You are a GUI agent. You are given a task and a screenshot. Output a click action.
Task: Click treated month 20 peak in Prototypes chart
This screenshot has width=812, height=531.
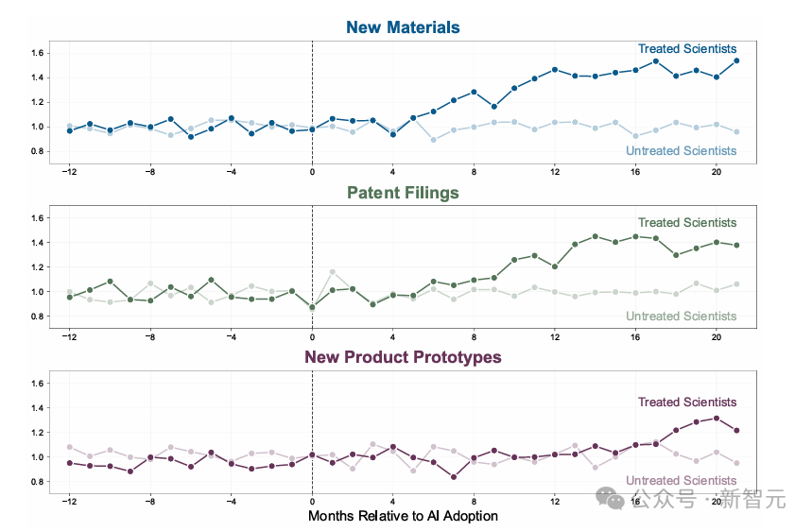coord(717,419)
